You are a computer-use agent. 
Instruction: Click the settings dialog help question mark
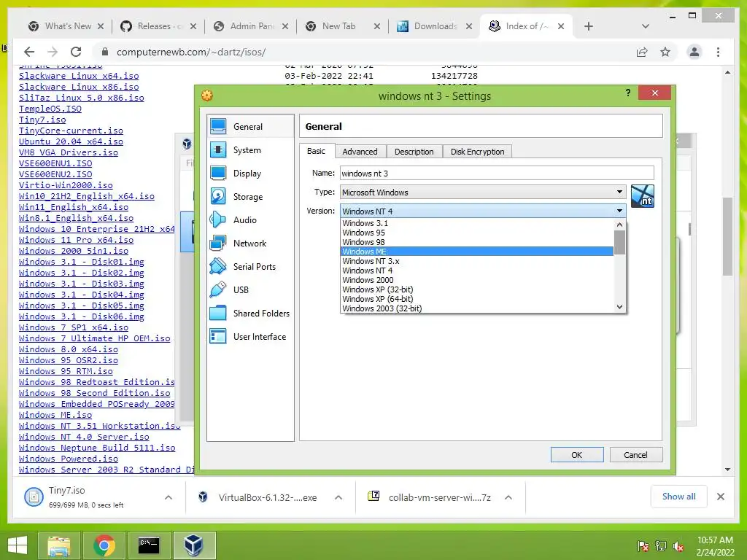[628, 93]
